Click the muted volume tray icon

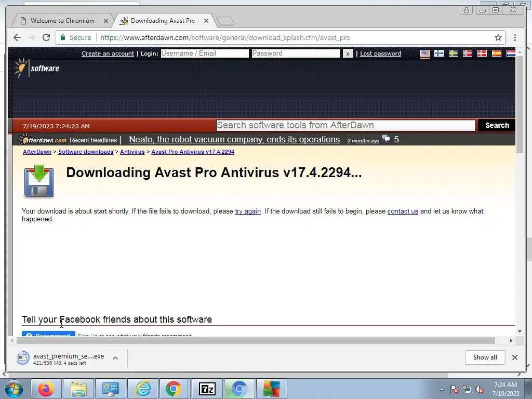click(x=480, y=390)
